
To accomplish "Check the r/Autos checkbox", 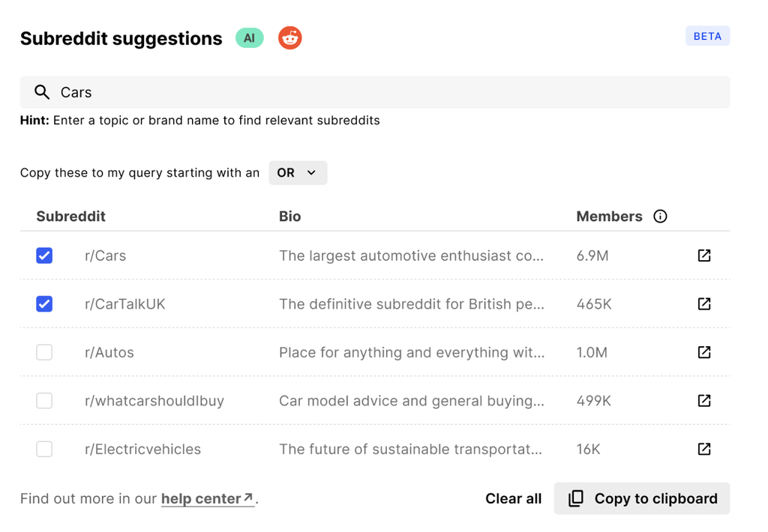I will coord(44,352).
